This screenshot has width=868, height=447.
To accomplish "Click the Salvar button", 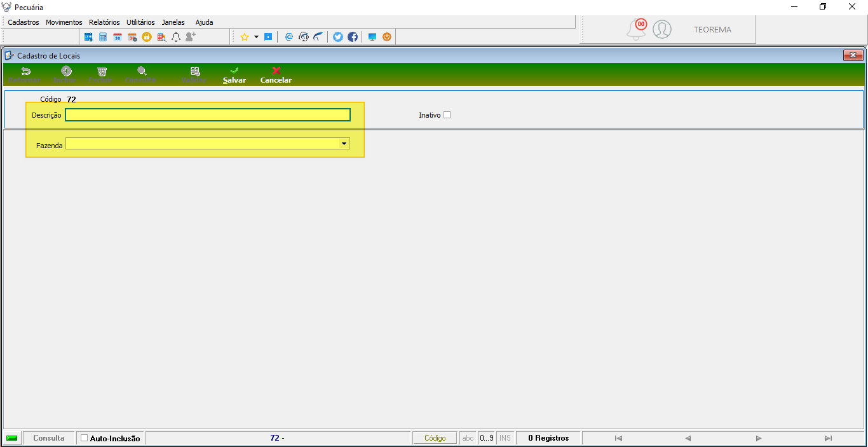I will coord(234,75).
